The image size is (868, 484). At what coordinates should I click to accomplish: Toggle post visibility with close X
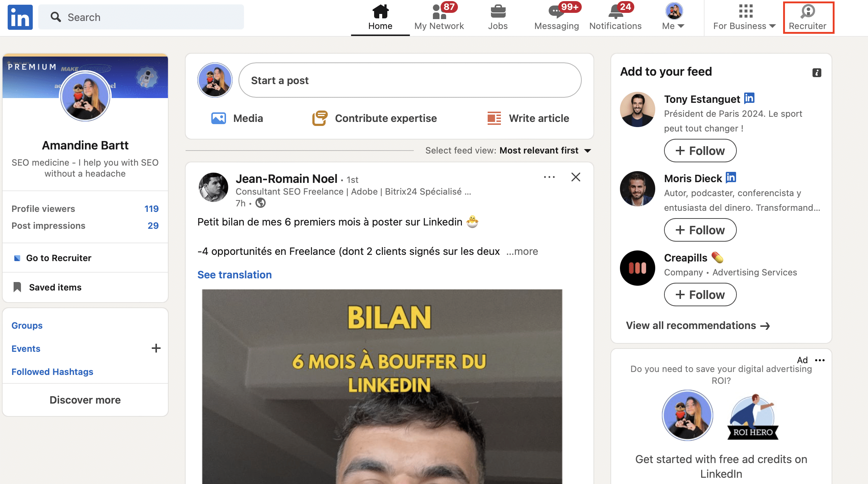[x=575, y=177]
